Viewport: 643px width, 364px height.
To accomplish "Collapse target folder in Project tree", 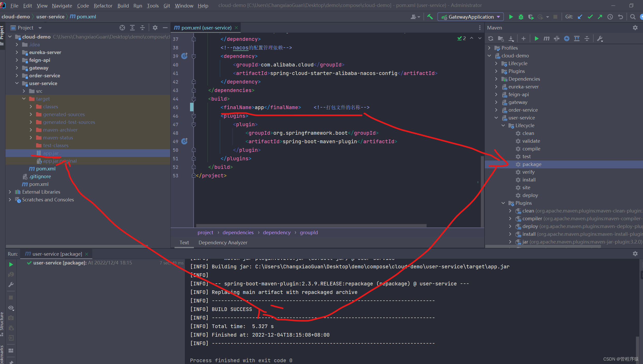I will (x=24, y=99).
